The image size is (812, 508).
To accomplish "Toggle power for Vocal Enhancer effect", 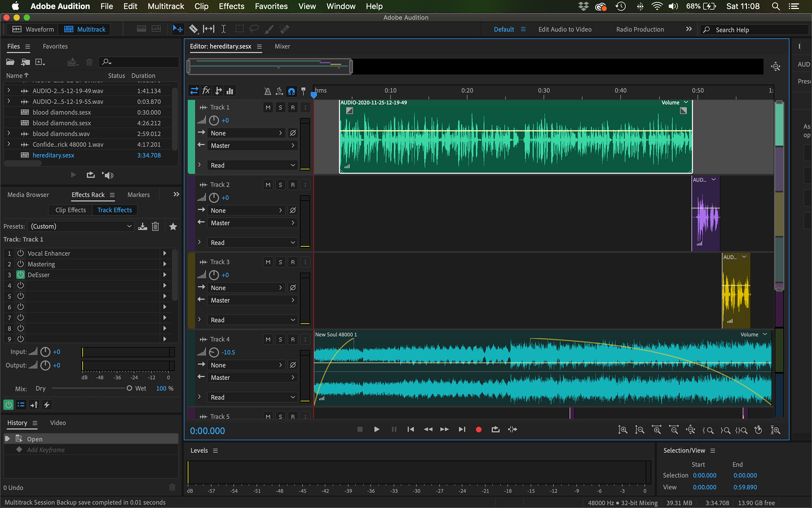I will point(20,253).
